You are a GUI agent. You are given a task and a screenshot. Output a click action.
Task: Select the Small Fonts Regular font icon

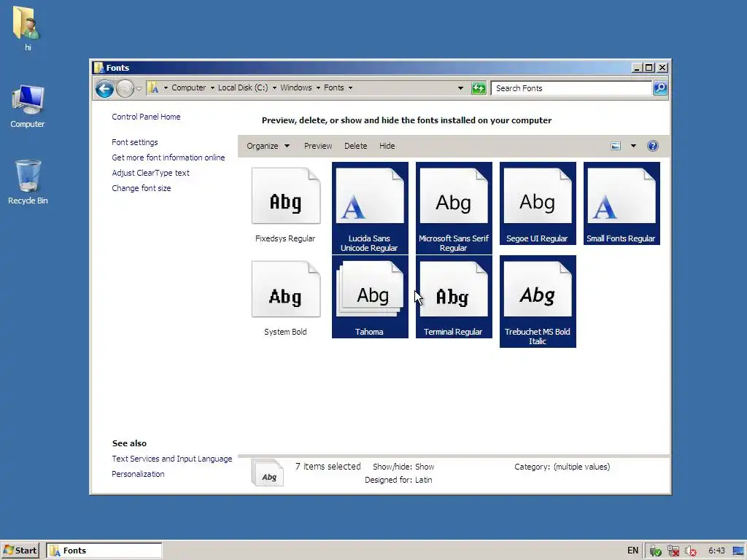[622, 195]
